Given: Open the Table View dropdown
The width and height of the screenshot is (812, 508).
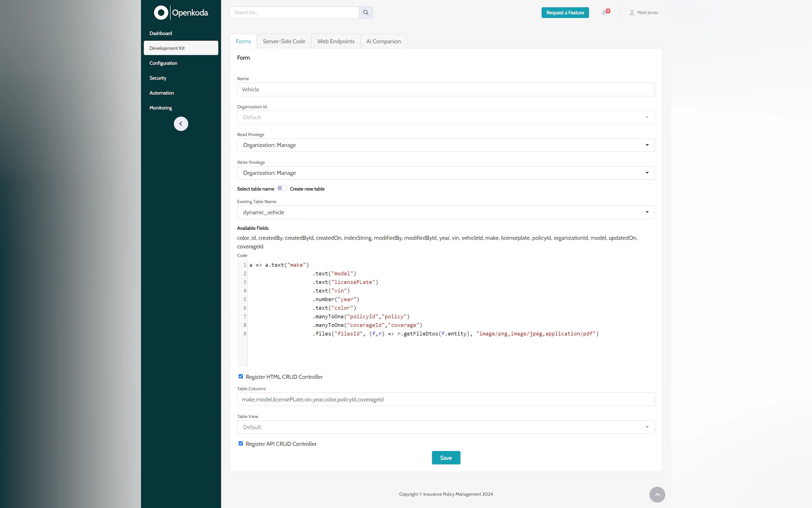Looking at the screenshot, I should [445, 427].
